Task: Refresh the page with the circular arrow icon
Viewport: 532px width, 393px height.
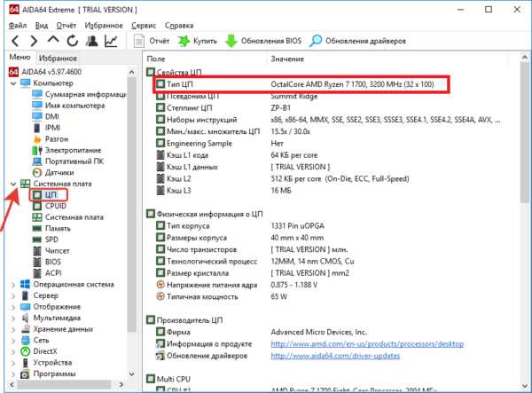Action: tap(73, 41)
